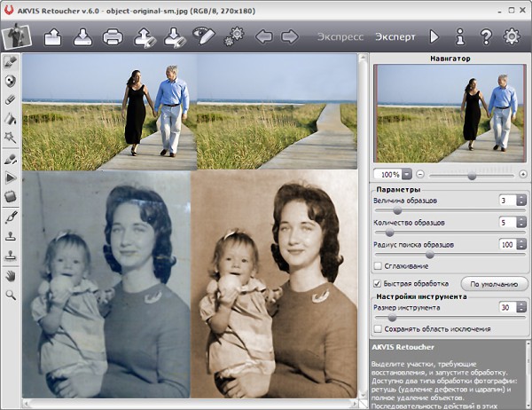The width and height of the screenshot is (532, 410).
Task: Click the По умолчанию button
Action: click(494, 284)
